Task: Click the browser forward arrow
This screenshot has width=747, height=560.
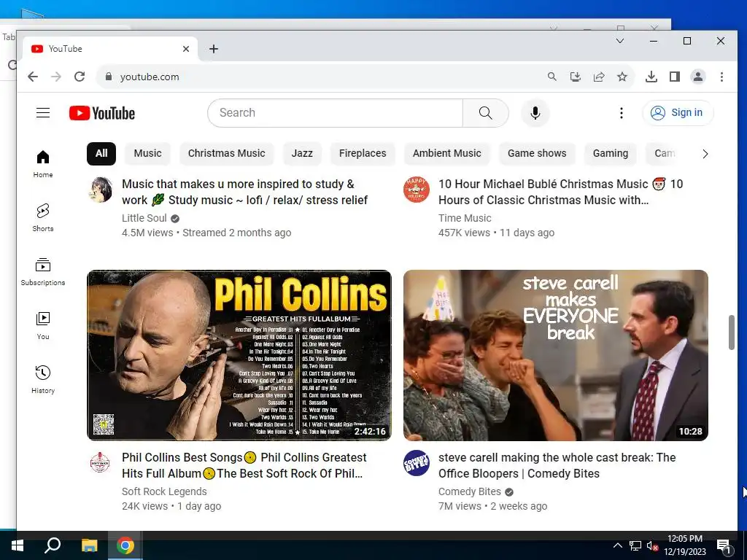Action: tap(55, 77)
